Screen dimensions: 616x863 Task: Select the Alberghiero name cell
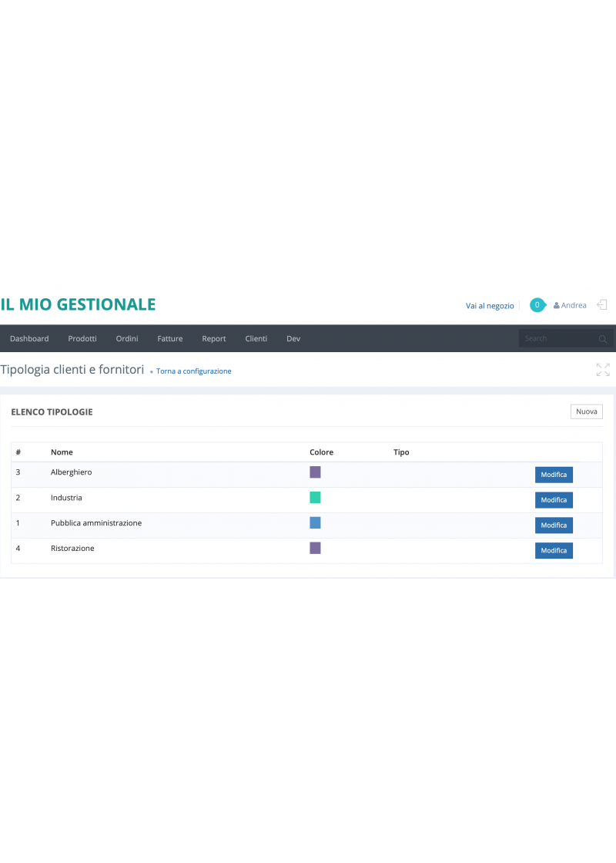coord(72,472)
